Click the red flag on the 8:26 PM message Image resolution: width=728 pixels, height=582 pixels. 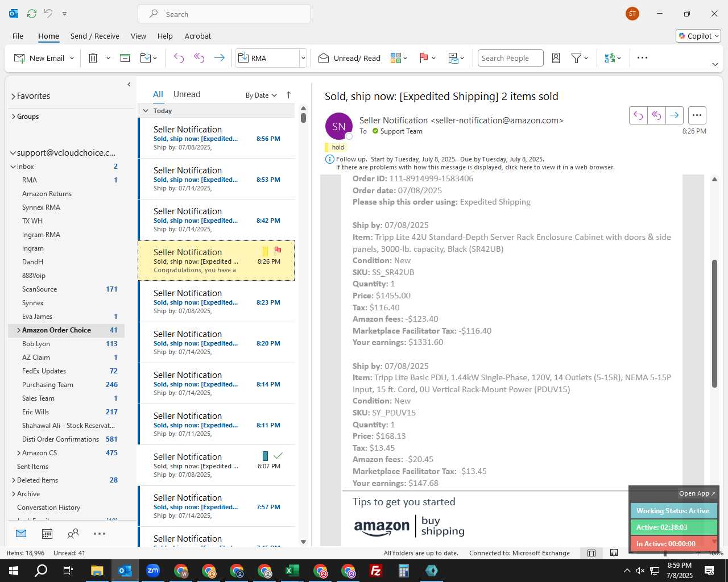click(x=278, y=251)
